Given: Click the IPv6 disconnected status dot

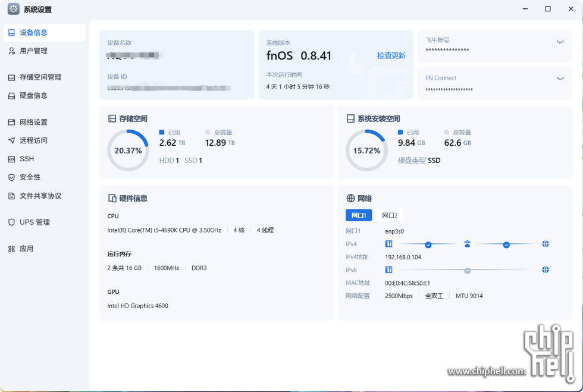Looking at the screenshot, I should click(468, 271).
